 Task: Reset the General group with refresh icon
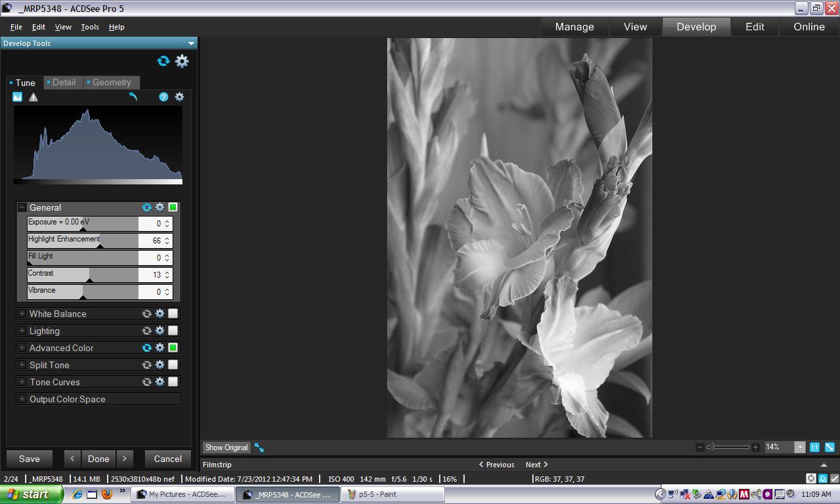tap(147, 207)
